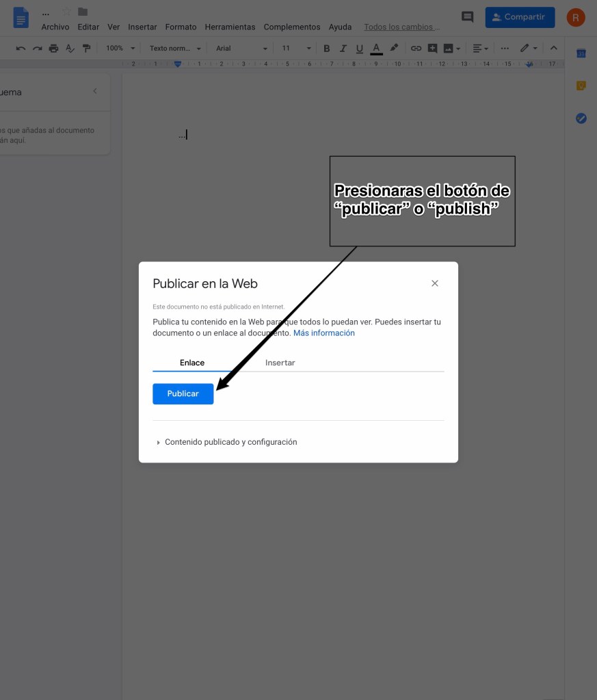Open the Herramientas menu
The width and height of the screenshot is (597, 700).
[x=230, y=27]
